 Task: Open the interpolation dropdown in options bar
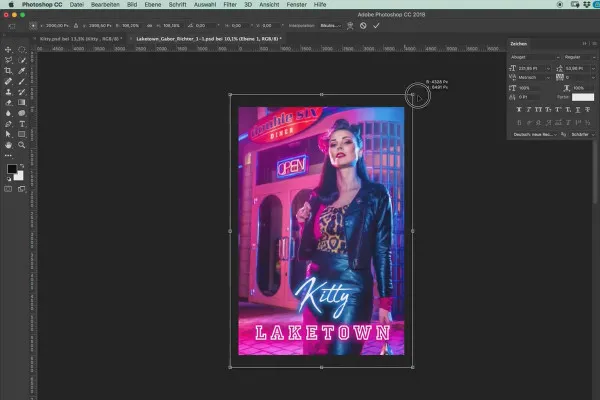pyautogui.click(x=329, y=25)
